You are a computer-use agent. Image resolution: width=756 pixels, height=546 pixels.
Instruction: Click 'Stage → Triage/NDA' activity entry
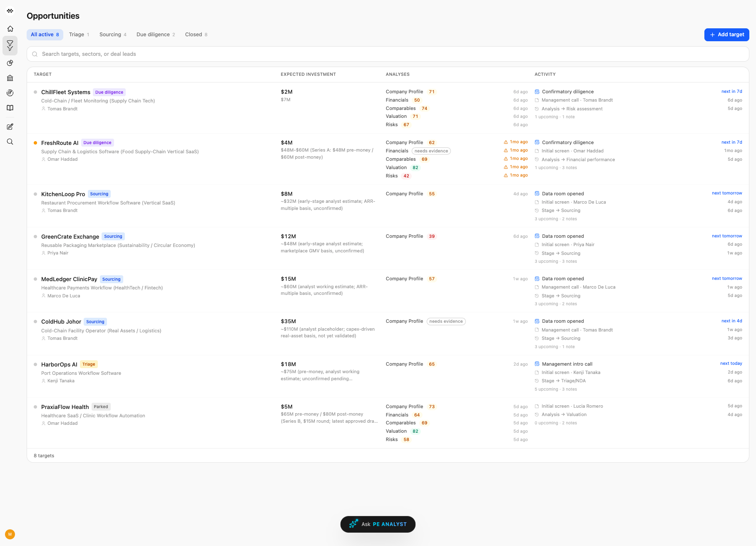(x=563, y=381)
